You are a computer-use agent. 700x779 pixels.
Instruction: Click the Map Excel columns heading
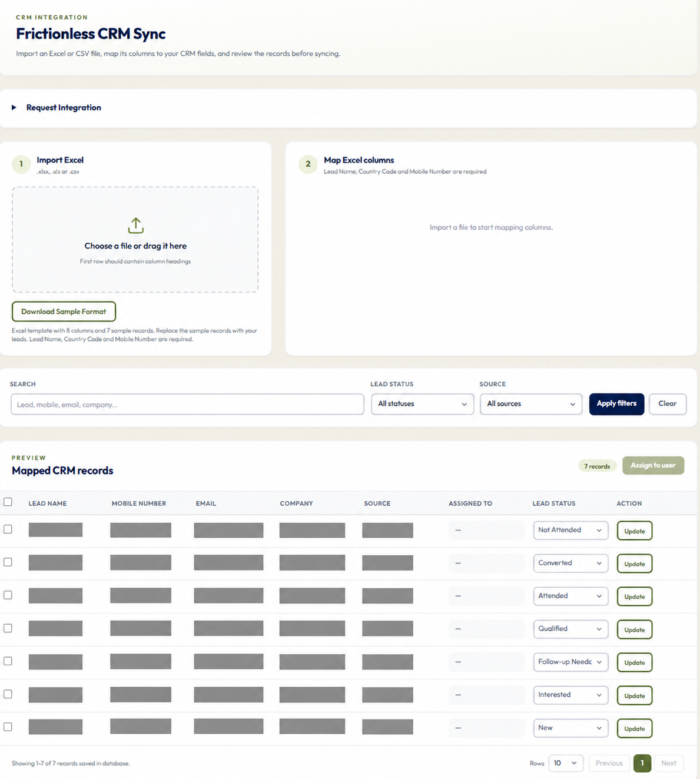point(359,160)
